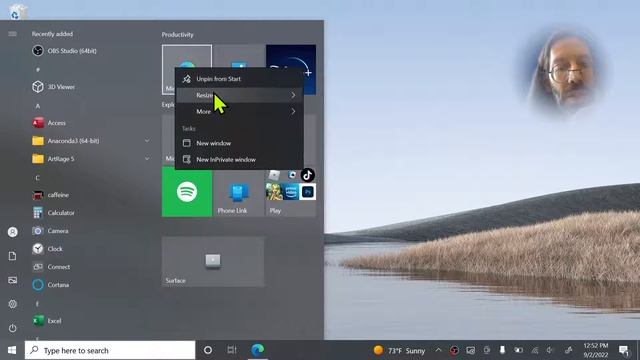
Task: Click the Windows Start button
Action: (x=12, y=350)
